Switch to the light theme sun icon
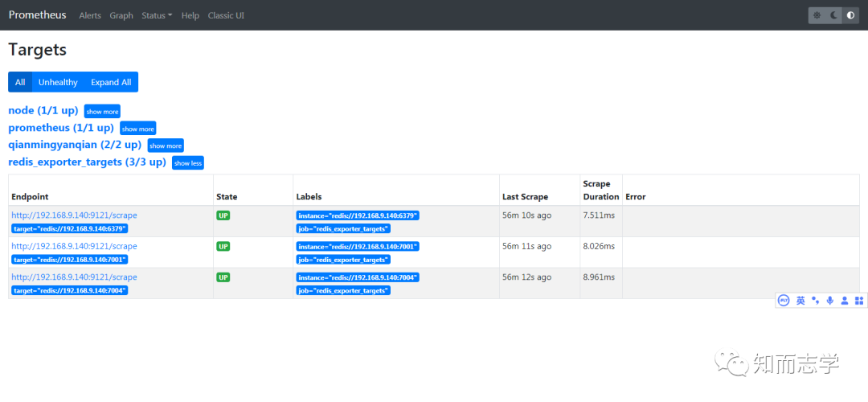Image resolution: width=868 pixels, height=402 pixels. coord(817,15)
